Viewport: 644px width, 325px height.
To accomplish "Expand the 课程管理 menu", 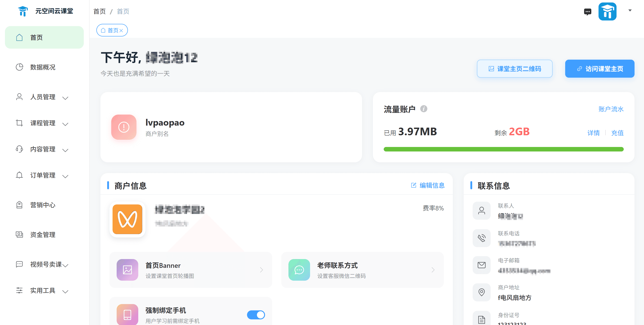I will click(43, 123).
